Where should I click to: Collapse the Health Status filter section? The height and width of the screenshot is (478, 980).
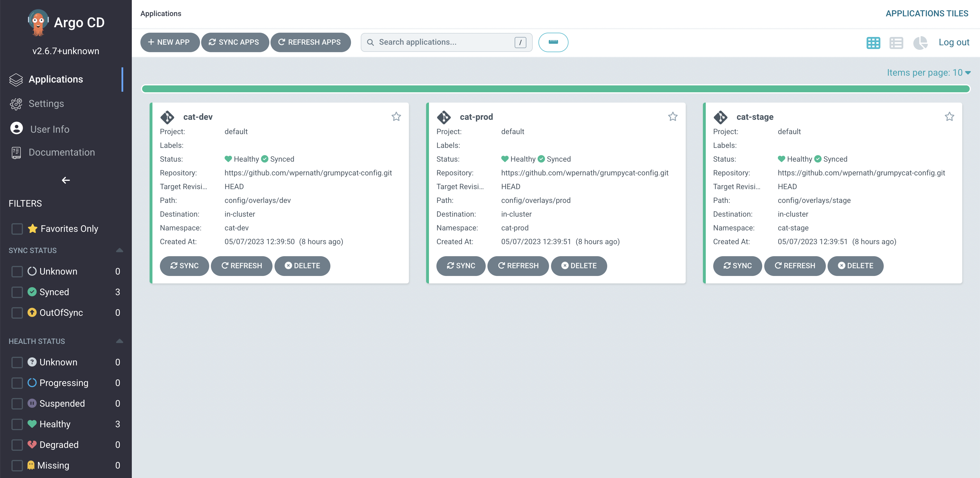point(119,341)
